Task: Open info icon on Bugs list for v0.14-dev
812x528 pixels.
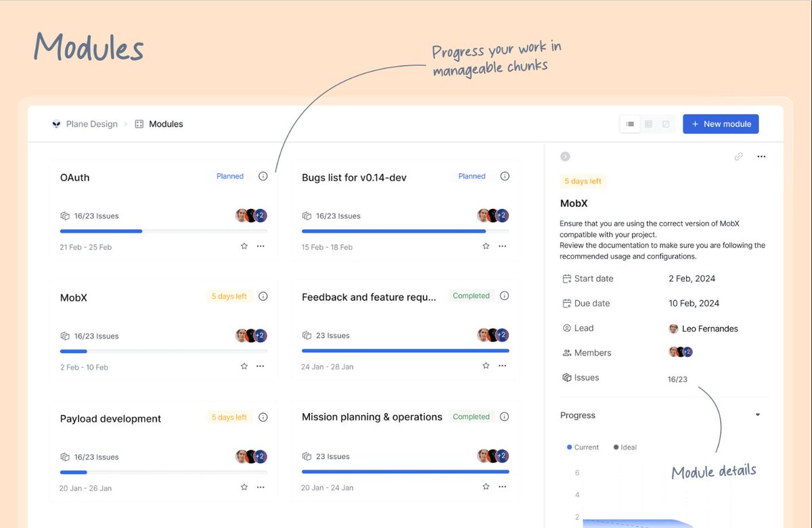Action: [x=504, y=176]
